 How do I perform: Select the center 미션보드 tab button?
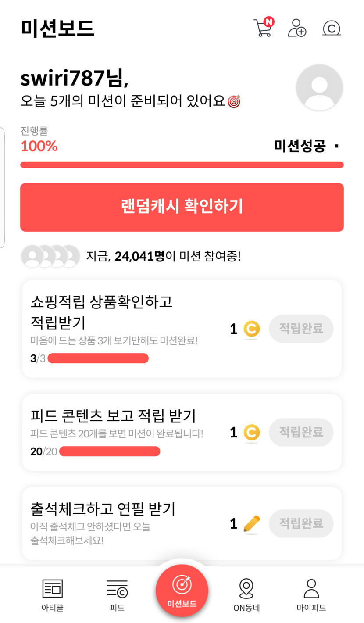[x=182, y=591]
